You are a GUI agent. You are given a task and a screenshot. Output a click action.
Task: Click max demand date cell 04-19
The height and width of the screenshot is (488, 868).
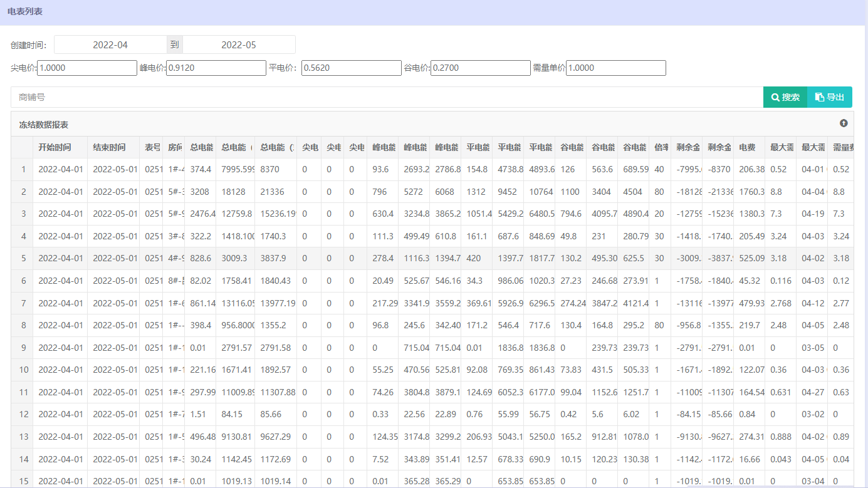coord(812,214)
